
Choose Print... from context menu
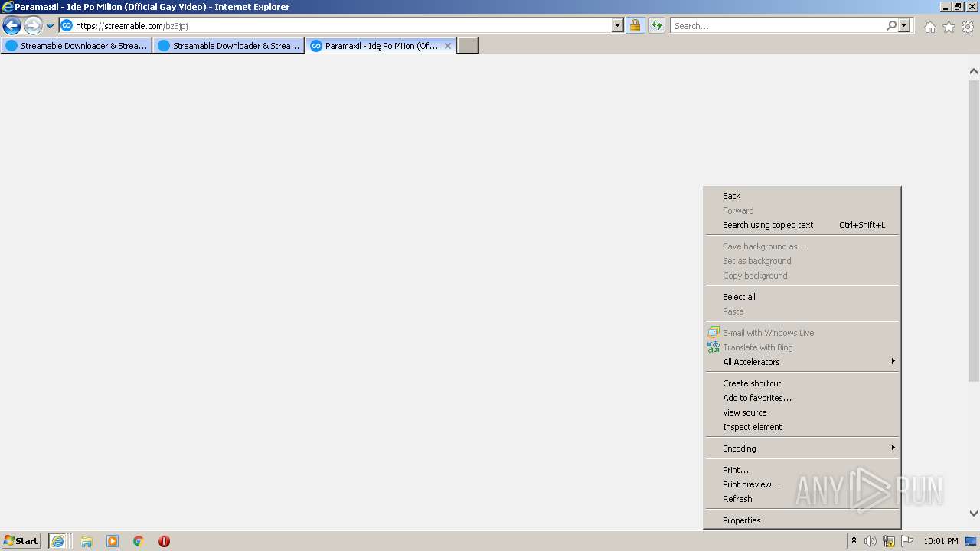(x=802, y=470)
